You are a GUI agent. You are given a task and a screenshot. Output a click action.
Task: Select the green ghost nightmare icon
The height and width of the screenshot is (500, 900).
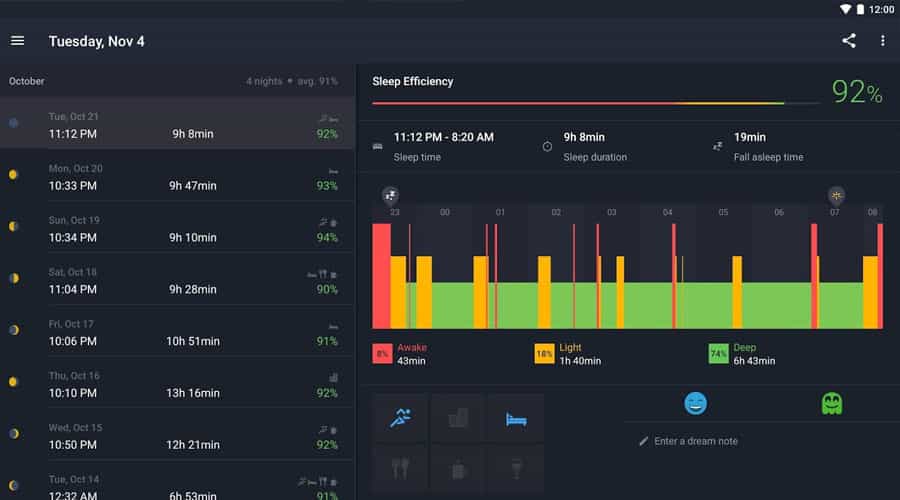pyautogui.click(x=831, y=403)
